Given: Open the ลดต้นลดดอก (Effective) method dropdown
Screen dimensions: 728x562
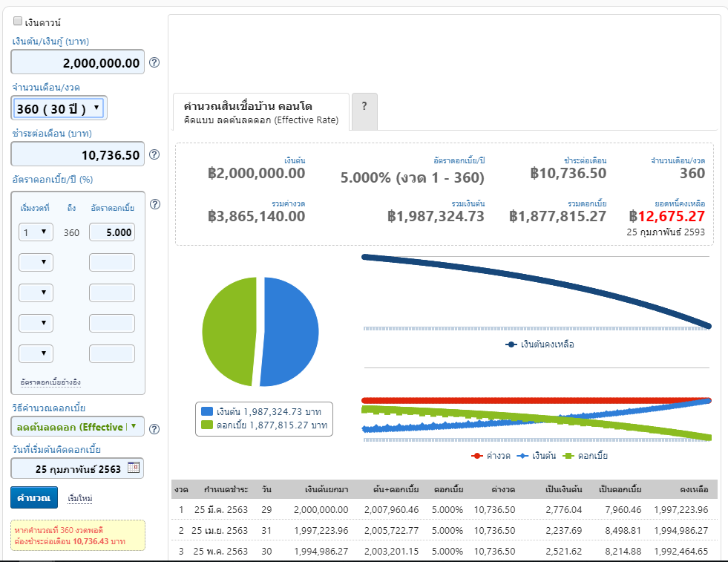Looking at the screenshot, I should (77, 427).
